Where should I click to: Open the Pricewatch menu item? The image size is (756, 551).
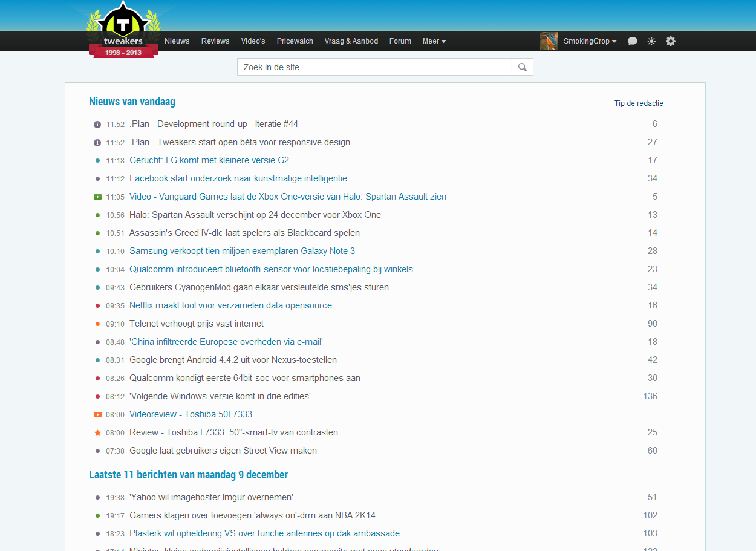pos(295,41)
